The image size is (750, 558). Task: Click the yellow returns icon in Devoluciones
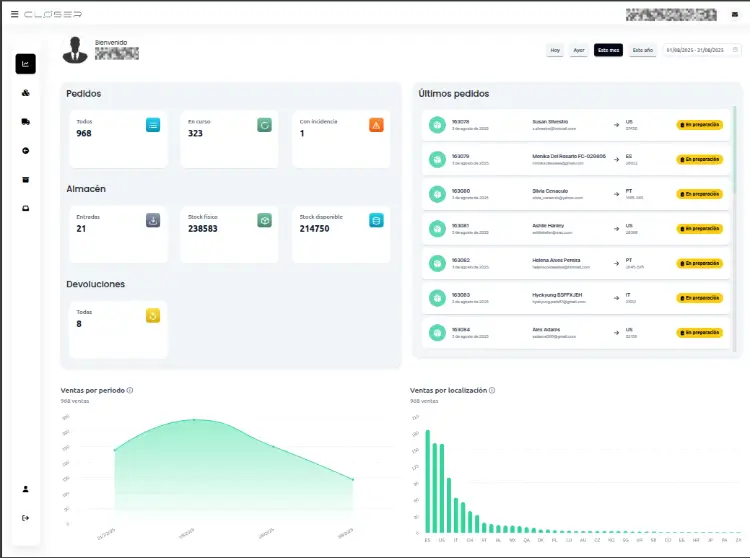tap(153, 316)
